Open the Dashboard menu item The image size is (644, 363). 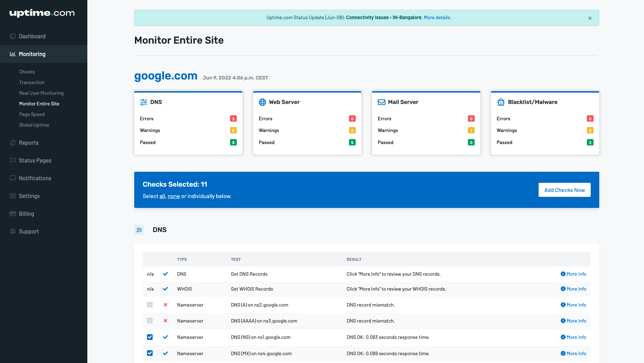pos(44,36)
